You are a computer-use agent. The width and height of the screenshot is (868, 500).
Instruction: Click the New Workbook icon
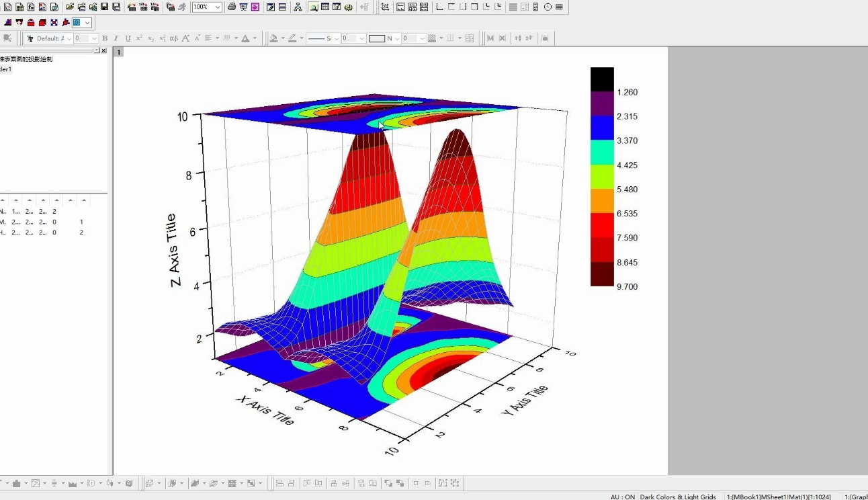click(19, 7)
